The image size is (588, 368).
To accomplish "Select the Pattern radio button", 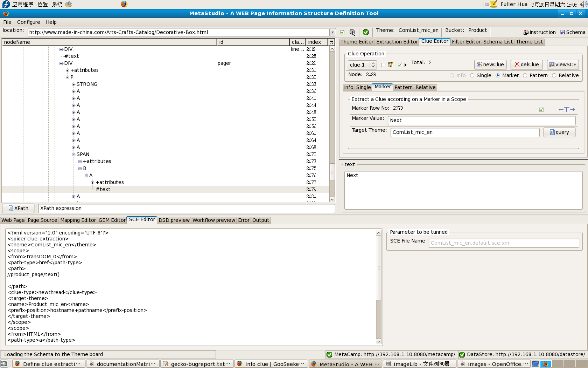I will 525,75.
